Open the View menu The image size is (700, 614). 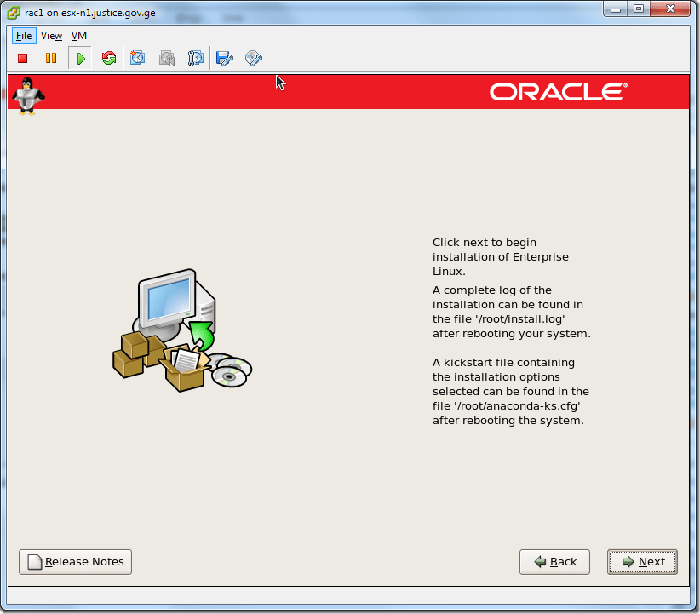tap(51, 36)
